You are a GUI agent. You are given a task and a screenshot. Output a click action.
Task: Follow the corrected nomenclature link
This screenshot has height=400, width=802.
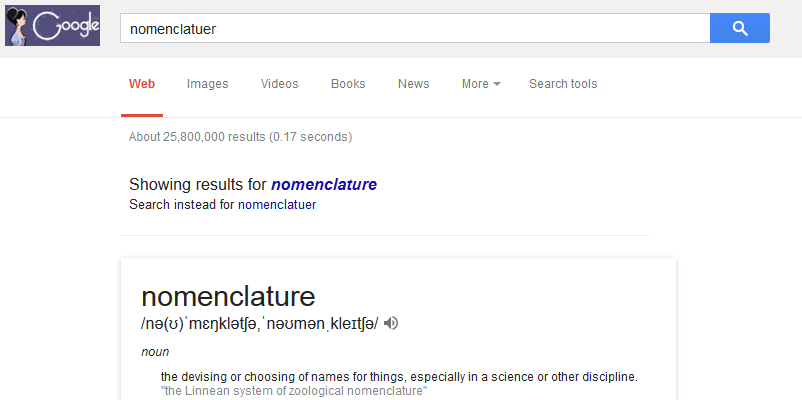[324, 185]
